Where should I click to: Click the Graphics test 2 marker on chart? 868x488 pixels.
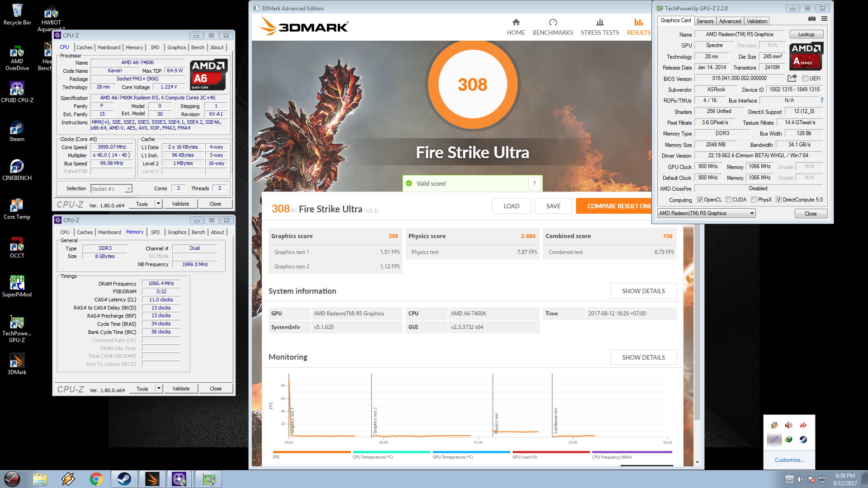[x=375, y=420]
